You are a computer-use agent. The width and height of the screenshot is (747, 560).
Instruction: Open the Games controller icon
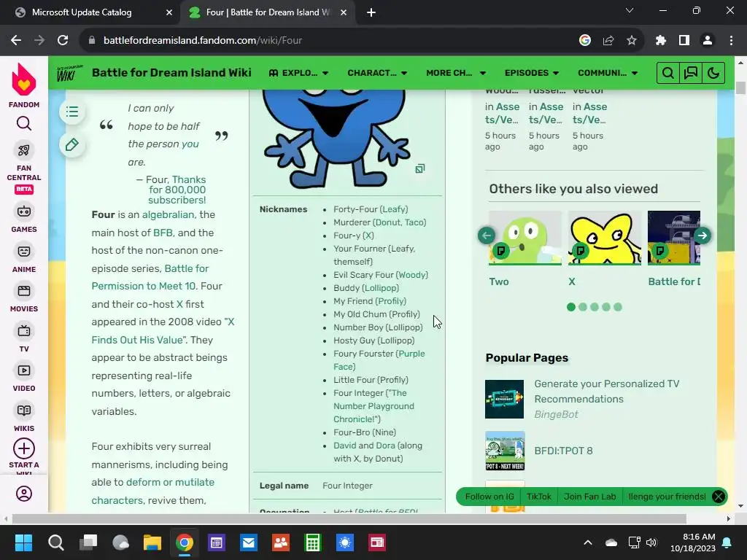coord(24,211)
